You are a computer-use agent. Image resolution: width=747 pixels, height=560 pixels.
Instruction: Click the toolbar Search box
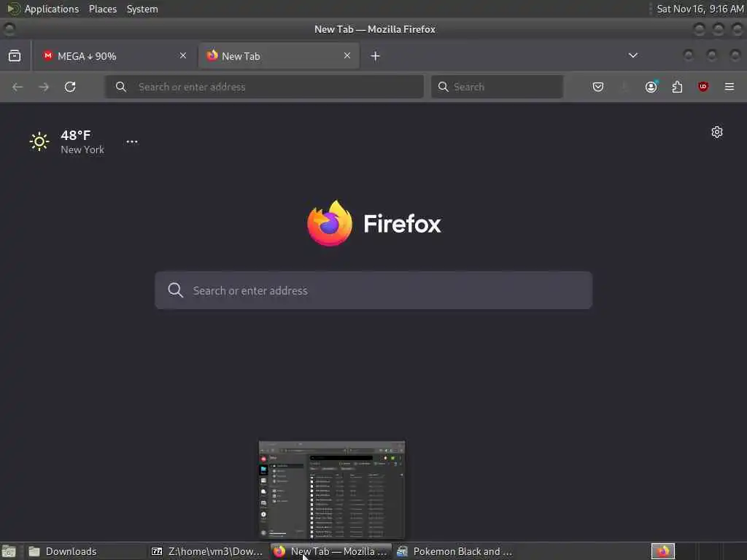[497, 87]
